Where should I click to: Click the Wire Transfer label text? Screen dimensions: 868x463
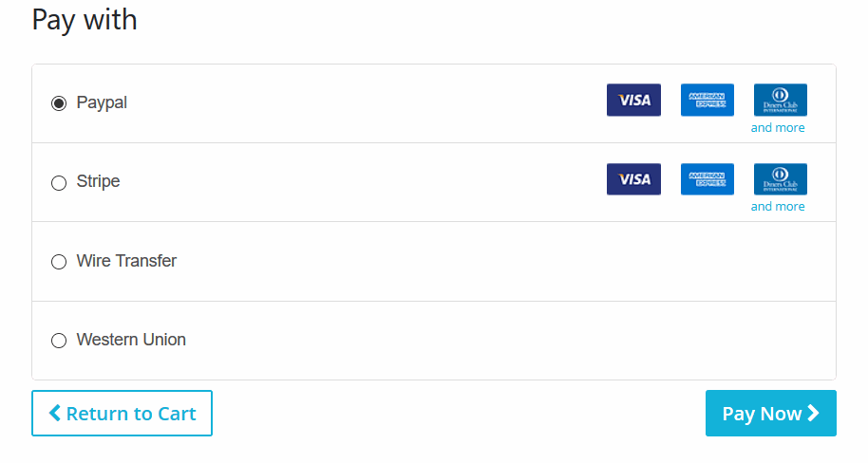click(126, 261)
